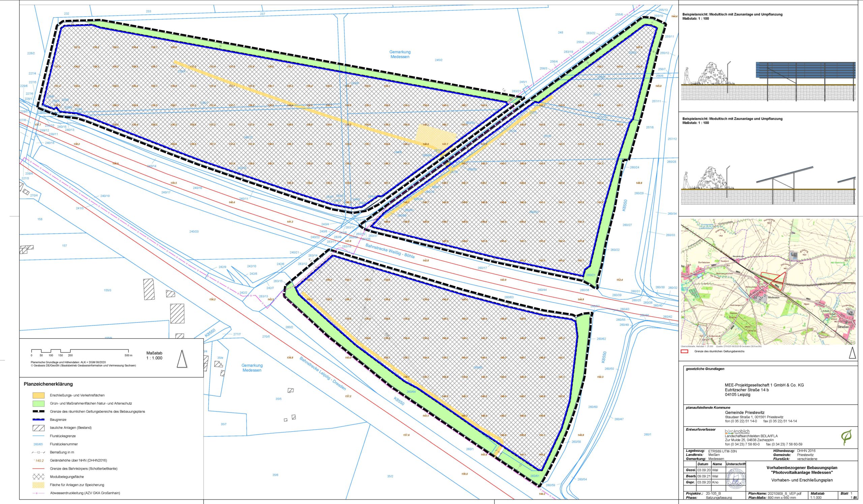Viewport: 863px width, 504px height.
Task: Click the black dashed Geltungsbereich legend symbol
Action: coord(39,412)
